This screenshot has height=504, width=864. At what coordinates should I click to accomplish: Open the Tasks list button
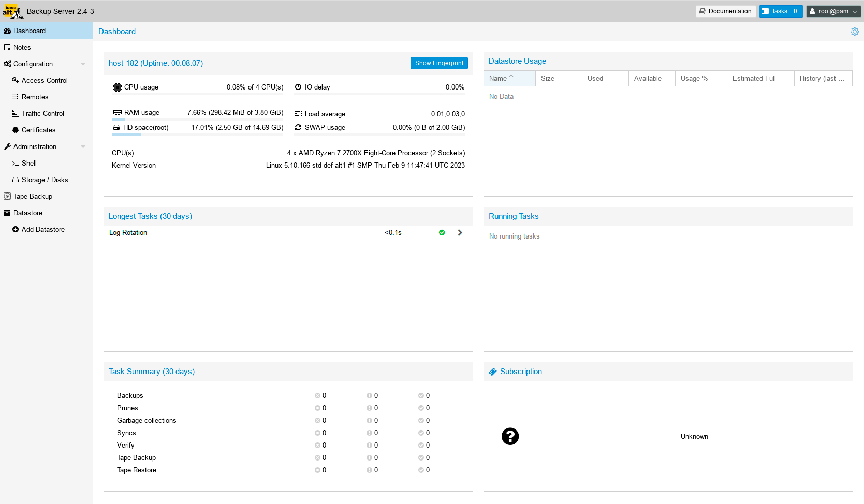point(780,11)
